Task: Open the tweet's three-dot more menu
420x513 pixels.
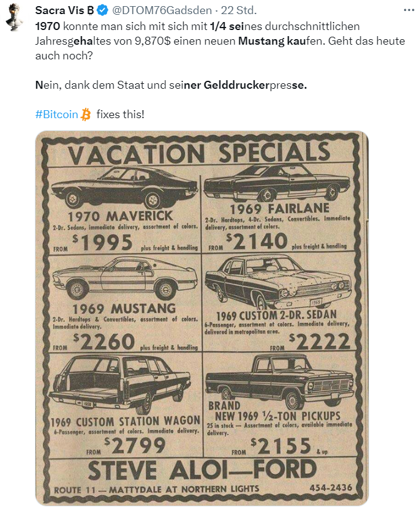Action: point(408,11)
